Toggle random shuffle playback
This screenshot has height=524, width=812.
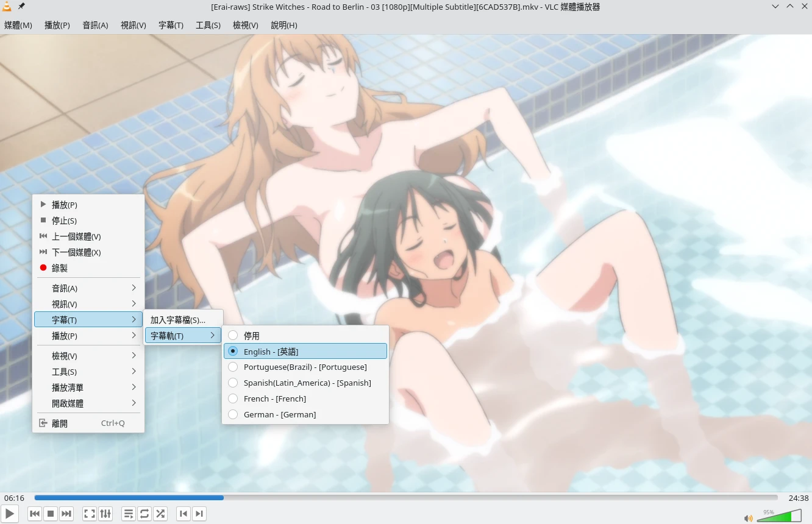coord(160,514)
